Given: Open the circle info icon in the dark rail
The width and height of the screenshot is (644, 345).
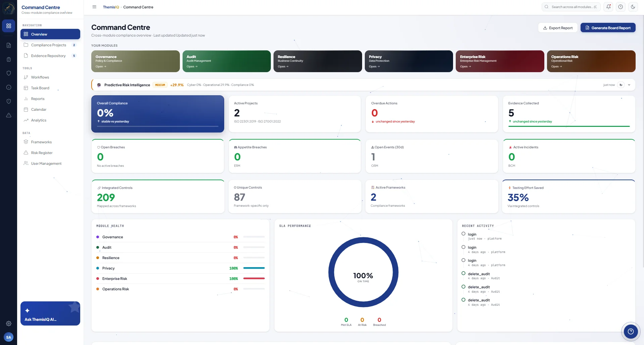Looking at the screenshot, I should (9, 87).
